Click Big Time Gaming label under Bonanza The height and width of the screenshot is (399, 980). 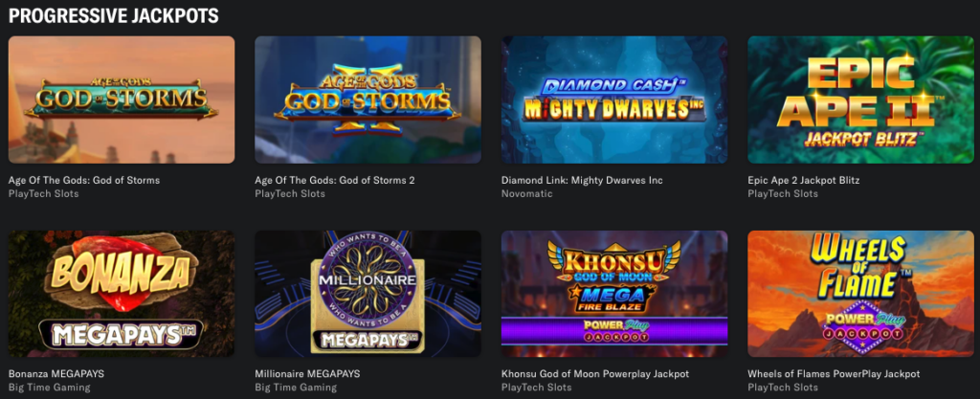[x=50, y=388]
